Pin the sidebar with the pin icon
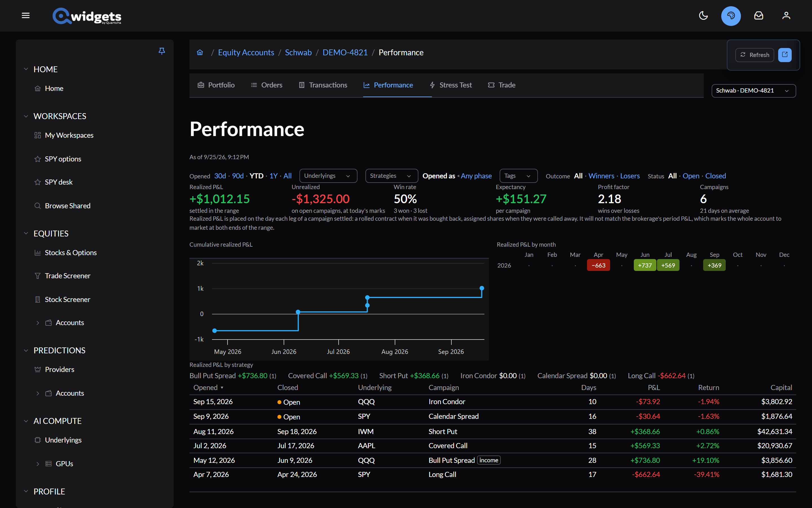 click(x=162, y=51)
